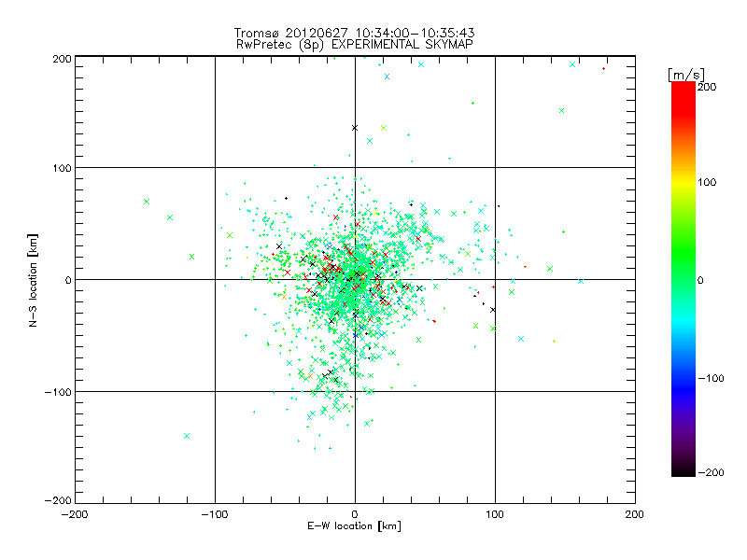Select the subtitle 'RwPretec (8p) EXPERIMENTAL SKYMAP'
This screenshot has width=747, height=560.
tap(355, 44)
